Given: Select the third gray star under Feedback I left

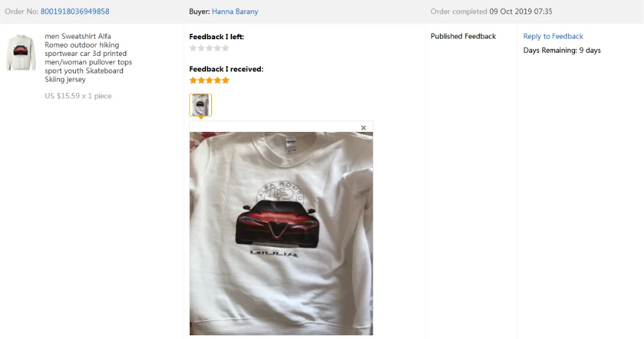Looking at the screenshot, I should [209, 48].
